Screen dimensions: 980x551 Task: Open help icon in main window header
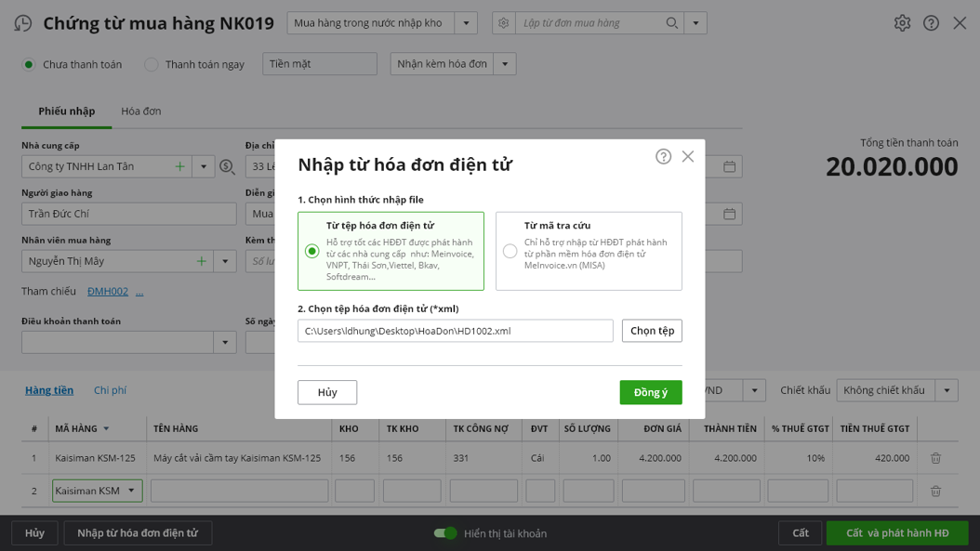tap(932, 23)
